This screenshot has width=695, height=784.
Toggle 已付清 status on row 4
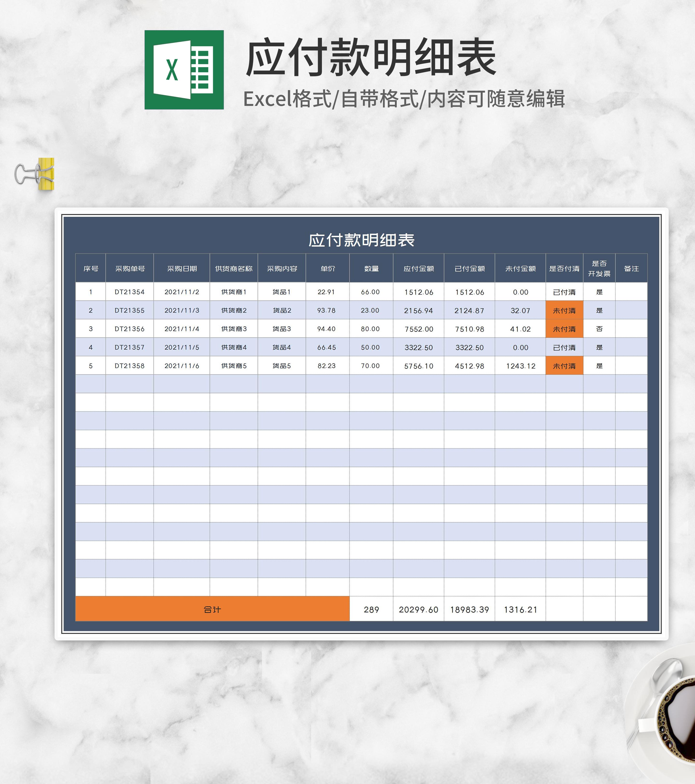coord(564,347)
